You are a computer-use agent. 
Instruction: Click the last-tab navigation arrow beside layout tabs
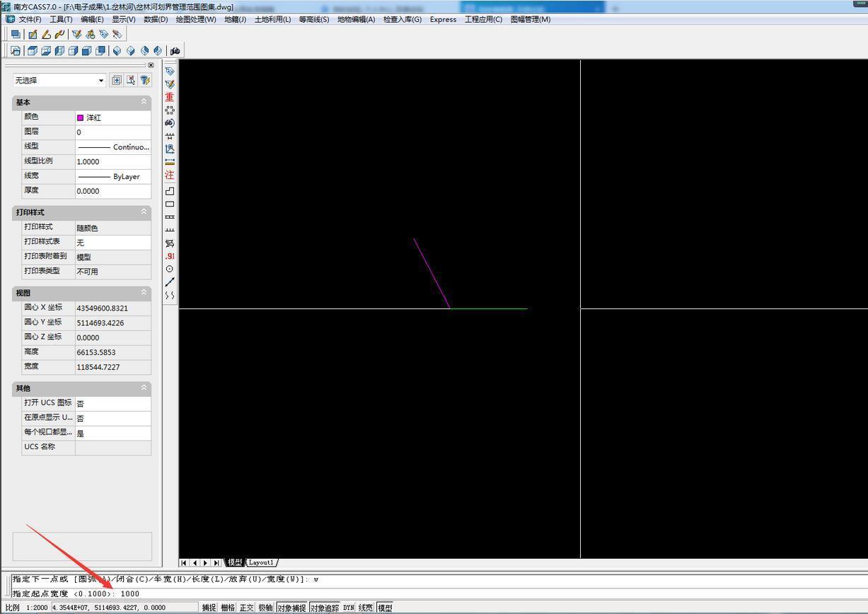coord(216,563)
